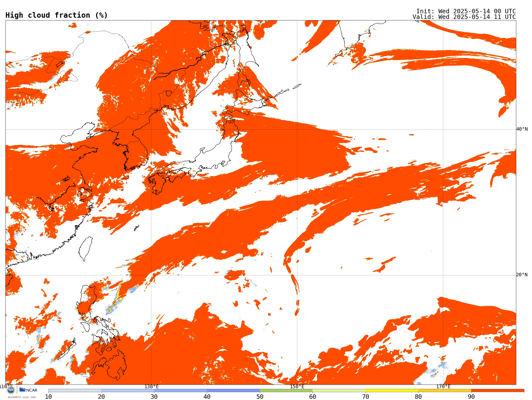Click the 170°E longitude label
The width and height of the screenshot is (532, 400).
pos(443,387)
